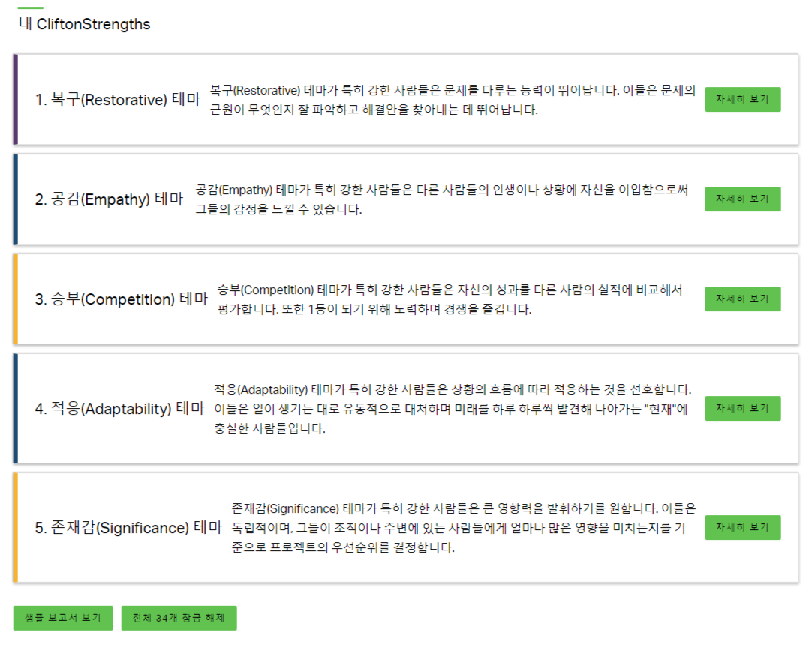Click the 샘플 보고서 보기 button
812x648 pixels.
point(62,618)
